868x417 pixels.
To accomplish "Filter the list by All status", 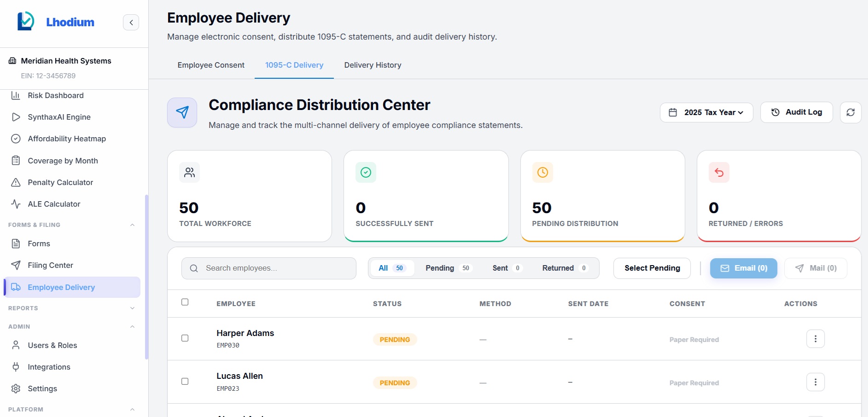I will (x=392, y=268).
